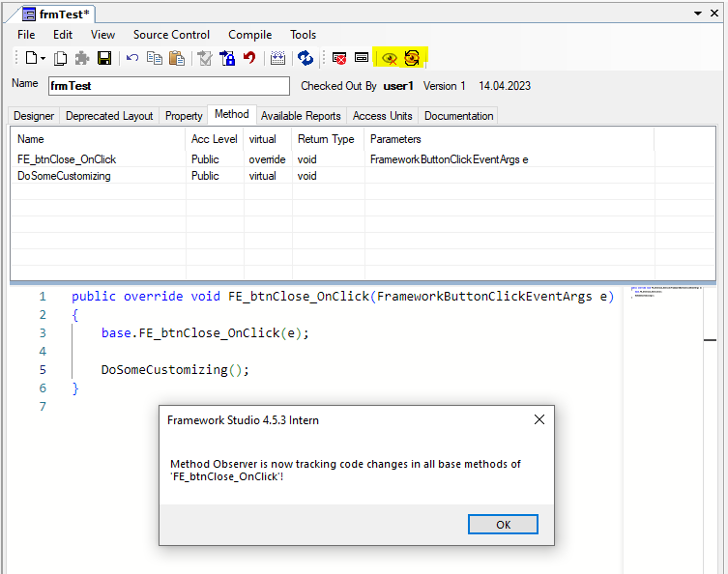Switch to the Documentation tab
Image resolution: width=728 pixels, height=574 pixels.
point(458,116)
